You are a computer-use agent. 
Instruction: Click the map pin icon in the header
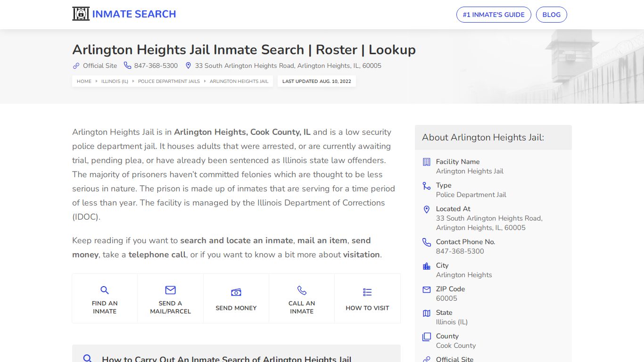click(188, 66)
